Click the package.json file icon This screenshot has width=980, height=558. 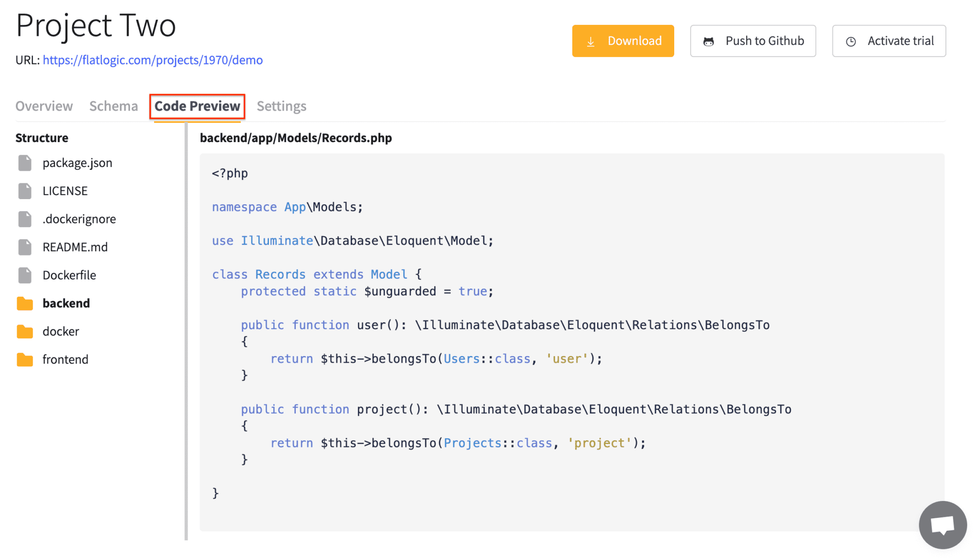25,163
